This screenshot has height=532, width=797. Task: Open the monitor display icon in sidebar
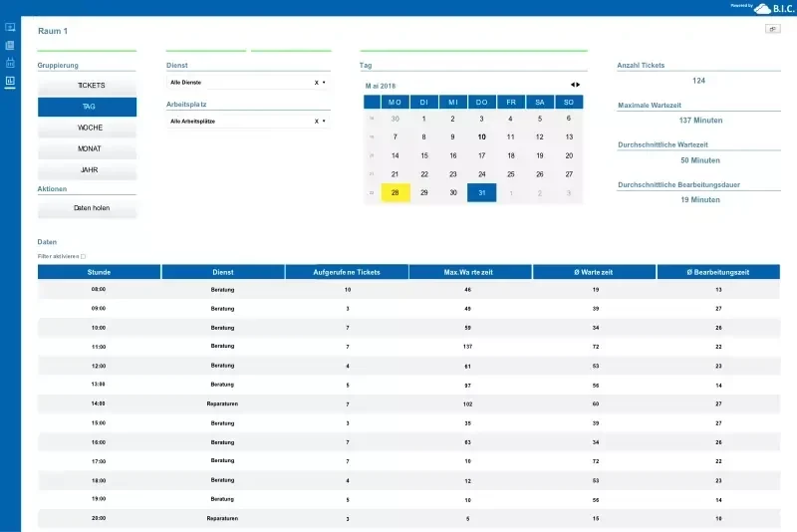tap(10, 27)
